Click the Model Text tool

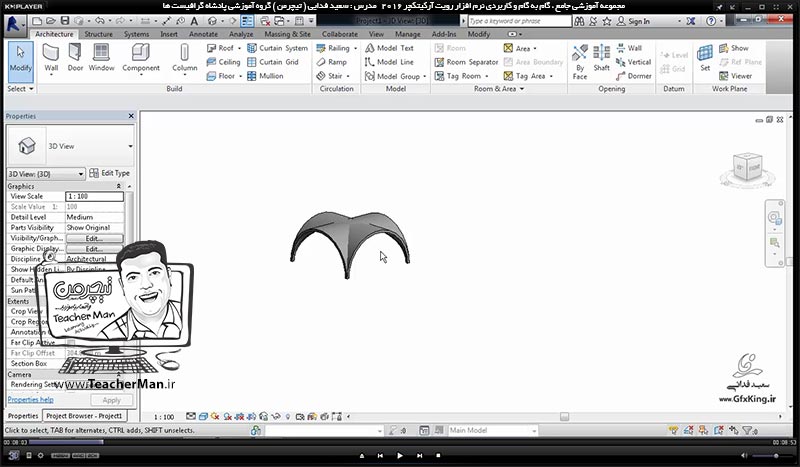click(x=389, y=48)
